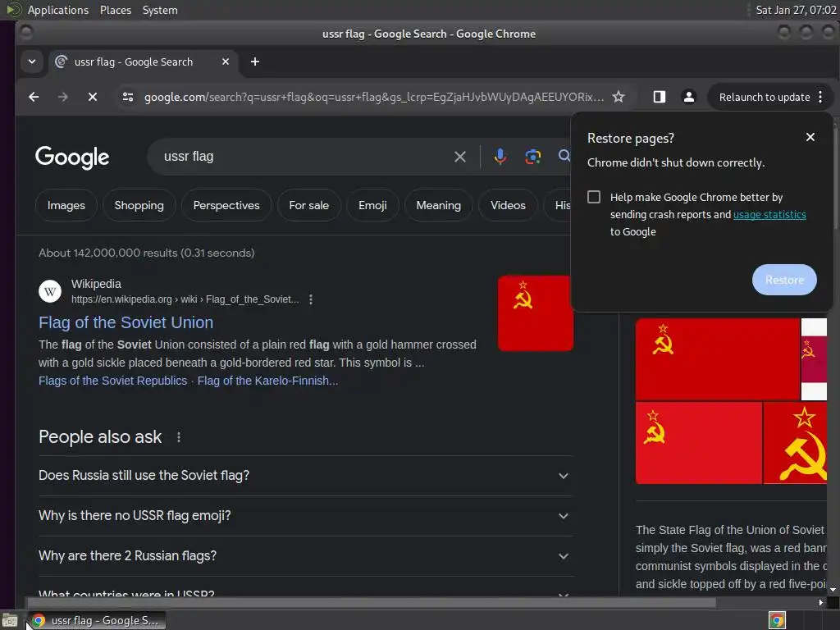Go back using the browser back arrow

(34, 97)
